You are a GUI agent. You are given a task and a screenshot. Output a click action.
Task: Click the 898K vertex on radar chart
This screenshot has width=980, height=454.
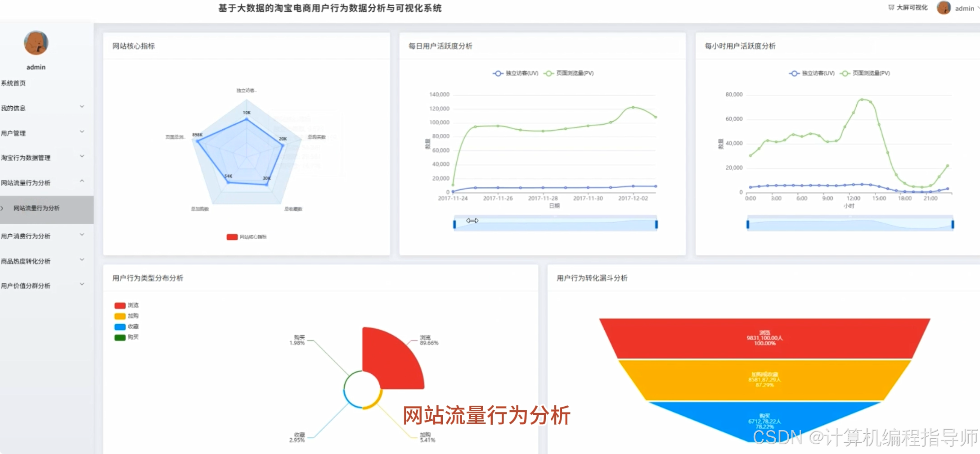pyautogui.click(x=198, y=141)
